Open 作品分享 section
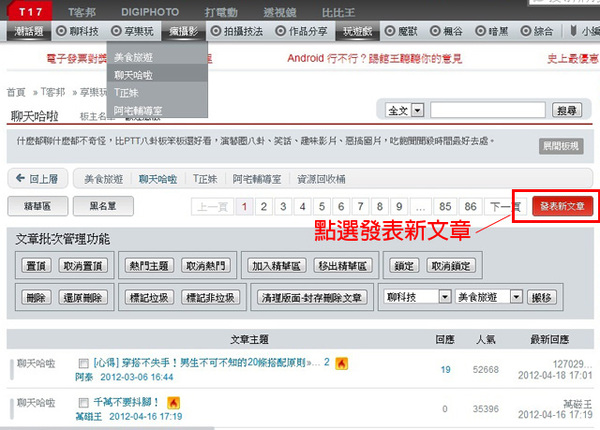 tap(302, 31)
